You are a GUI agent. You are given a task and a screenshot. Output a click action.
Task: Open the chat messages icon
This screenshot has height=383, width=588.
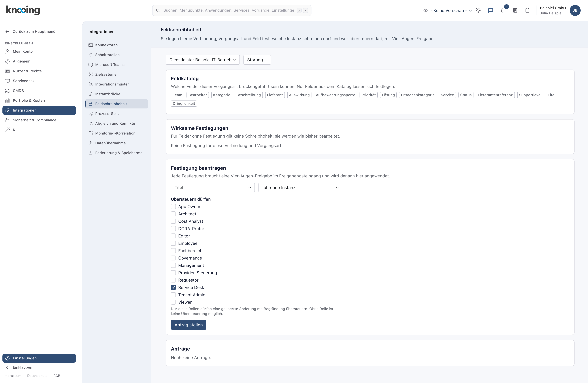coord(490,10)
